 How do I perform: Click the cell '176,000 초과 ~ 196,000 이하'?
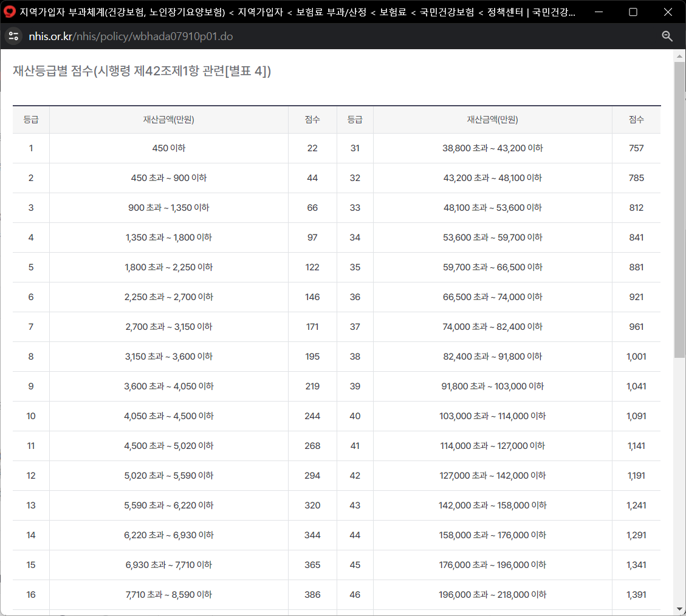493,565
